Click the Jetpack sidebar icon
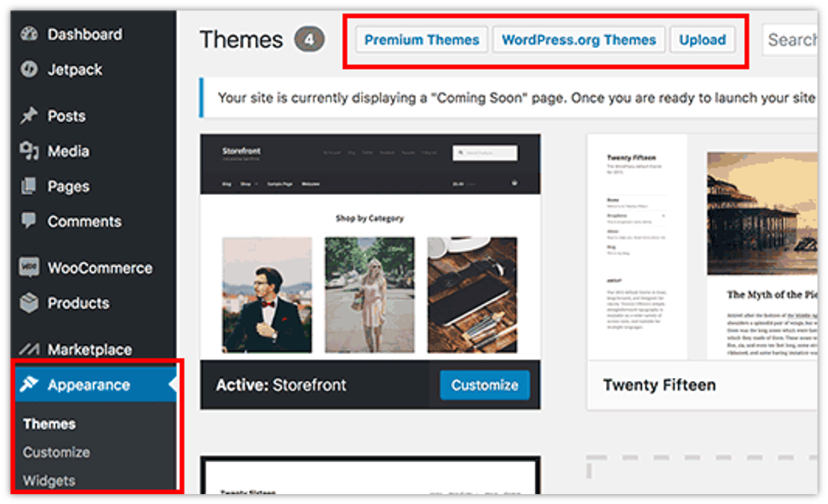Screen dimensions: 828x504 pyautogui.click(x=28, y=70)
